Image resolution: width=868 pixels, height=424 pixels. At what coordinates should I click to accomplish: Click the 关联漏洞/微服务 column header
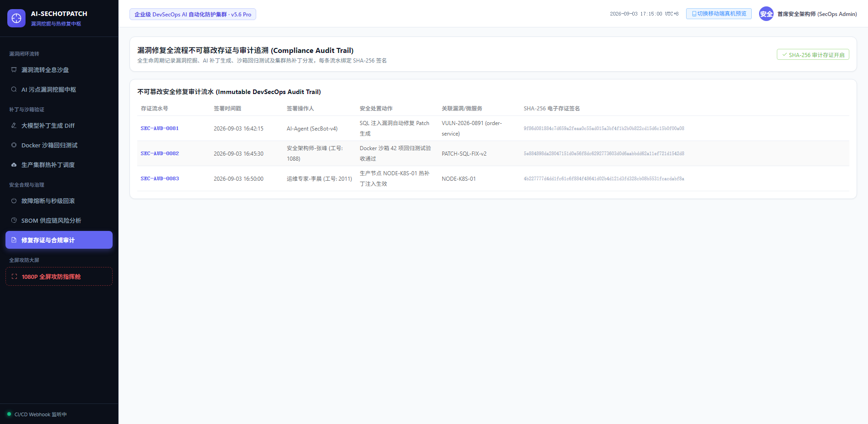[x=462, y=109]
